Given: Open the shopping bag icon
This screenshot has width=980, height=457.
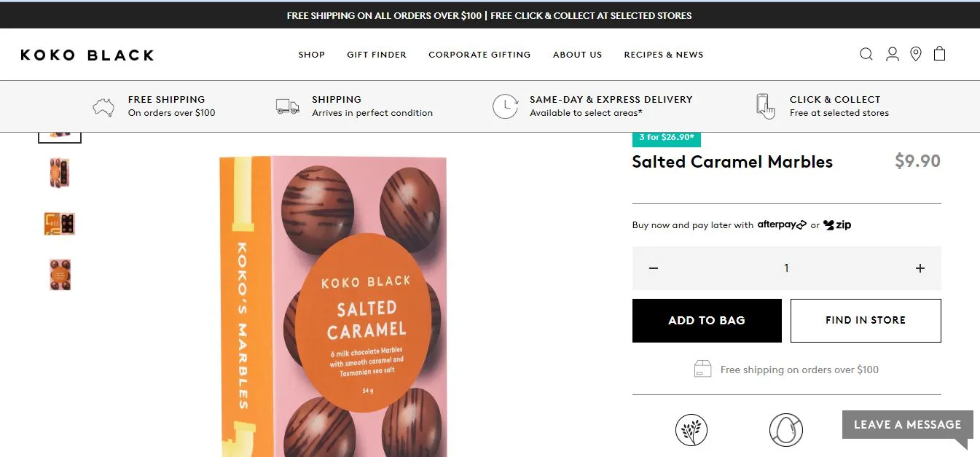Looking at the screenshot, I should click(940, 53).
